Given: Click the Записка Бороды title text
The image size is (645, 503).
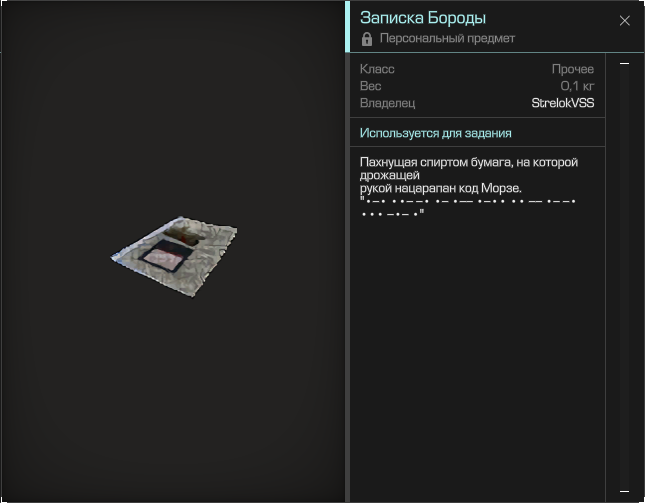Looking at the screenshot, I should [x=423, y=18].
